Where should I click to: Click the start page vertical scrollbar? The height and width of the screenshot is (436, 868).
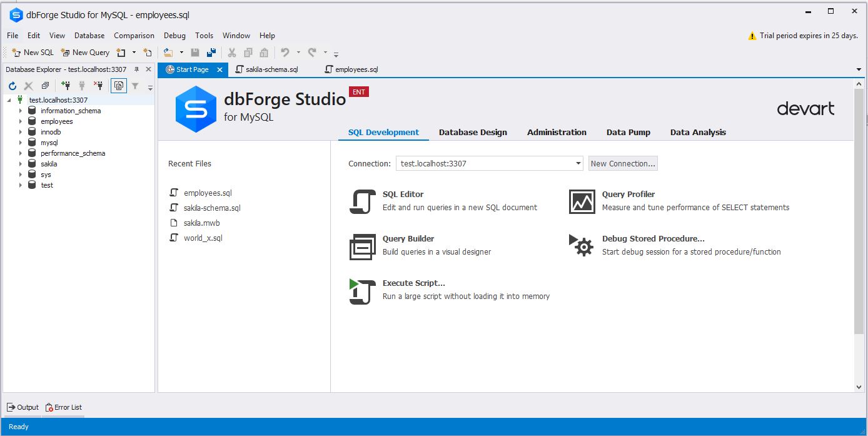click(859, 213)
